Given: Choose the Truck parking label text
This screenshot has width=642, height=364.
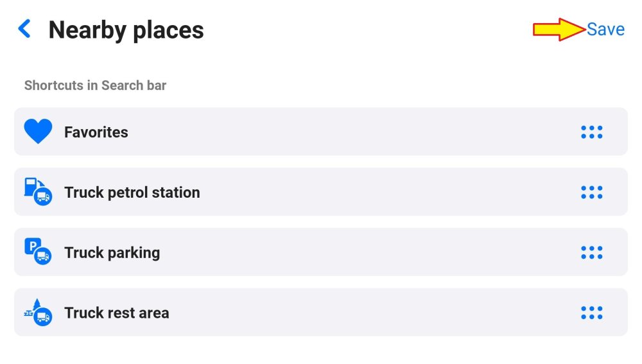Looking at the screenshot, I should 112,253.
